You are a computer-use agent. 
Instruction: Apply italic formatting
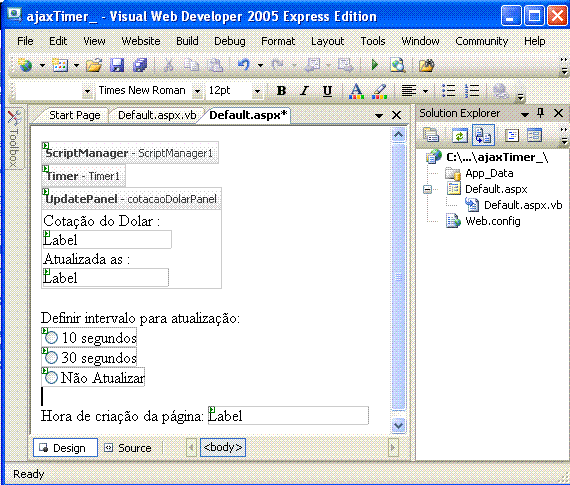pyautogui.click(x=304, y=91)
